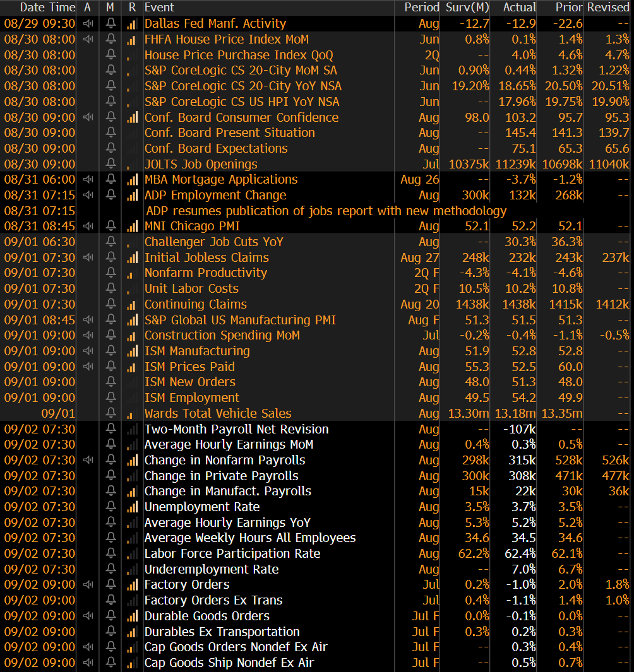Open the Wards Total Vehicle Sales event
Viewport: 634px width, 672px height.
click(218, 413)
